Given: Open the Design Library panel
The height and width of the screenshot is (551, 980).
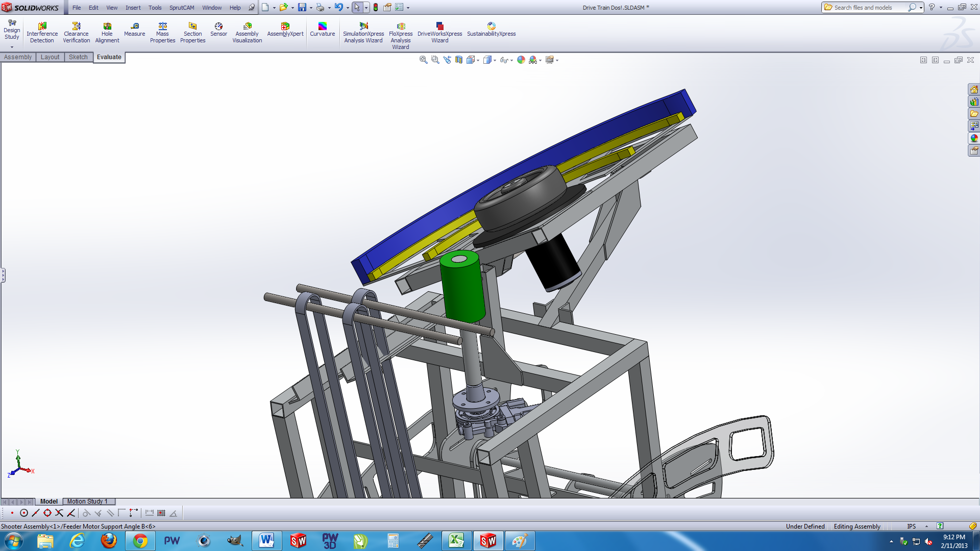Looking at the screenshot, I should pos(974,102).
